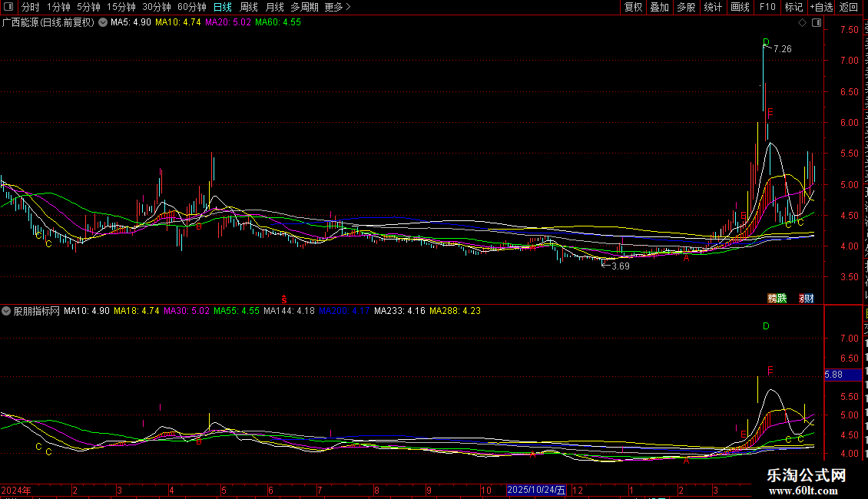Click month 12 on time axis

pyautogui.click(x=578, y=490)
